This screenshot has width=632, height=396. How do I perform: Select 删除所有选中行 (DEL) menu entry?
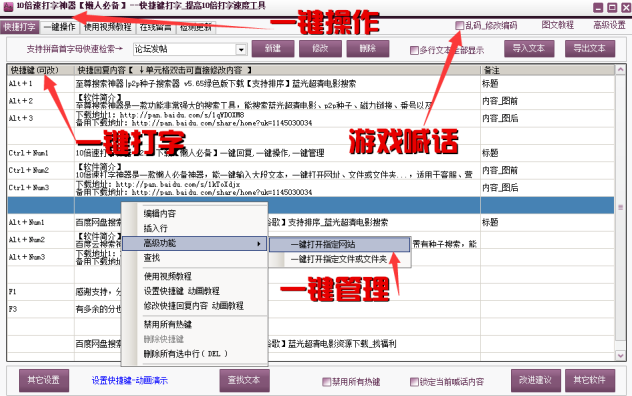(186, 354)
